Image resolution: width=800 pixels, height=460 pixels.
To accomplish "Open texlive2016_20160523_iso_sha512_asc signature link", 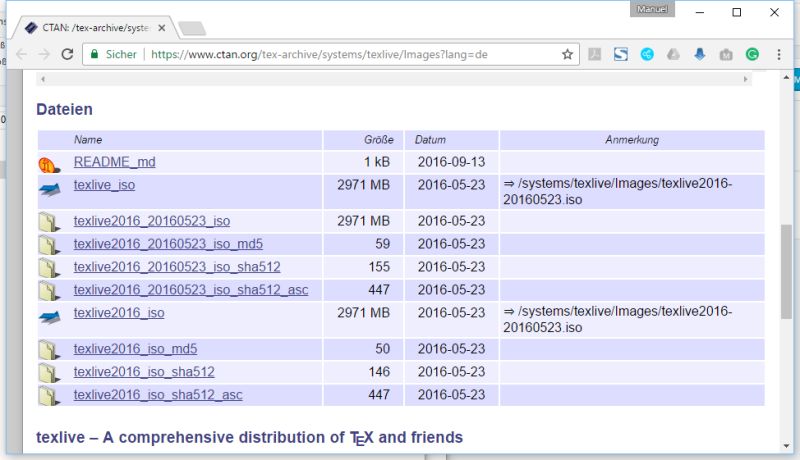I will (x=191, y=290).
